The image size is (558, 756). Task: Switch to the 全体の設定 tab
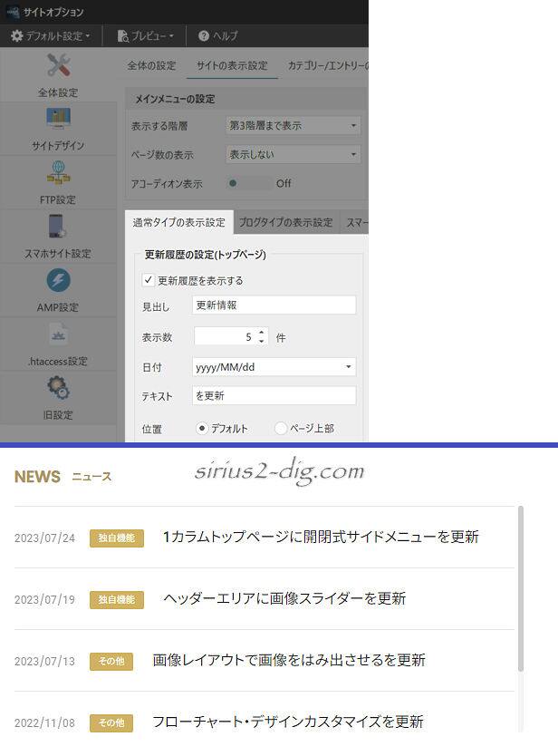point(152,65)
